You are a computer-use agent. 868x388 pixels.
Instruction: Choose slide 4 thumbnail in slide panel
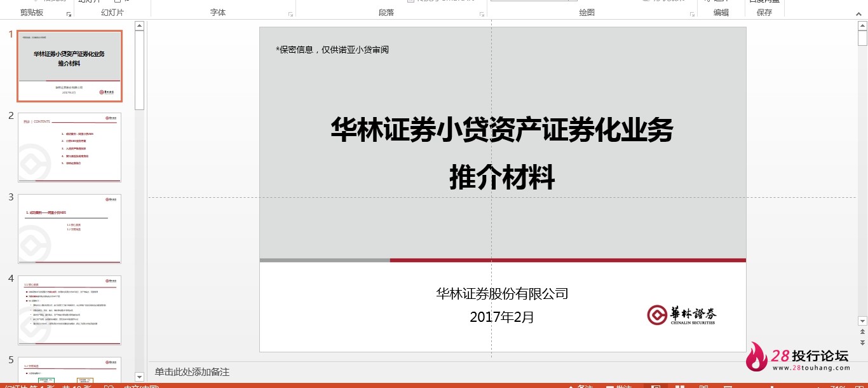[70, 310]
